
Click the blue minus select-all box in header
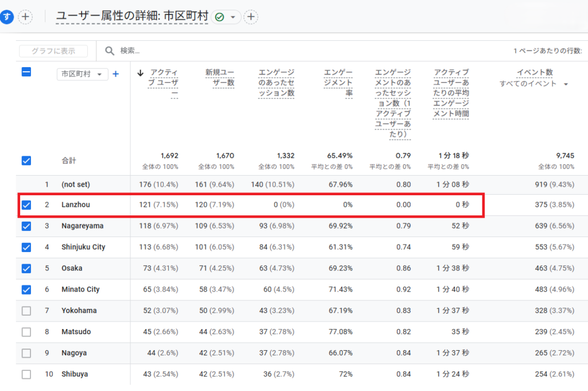pos(26,72)
